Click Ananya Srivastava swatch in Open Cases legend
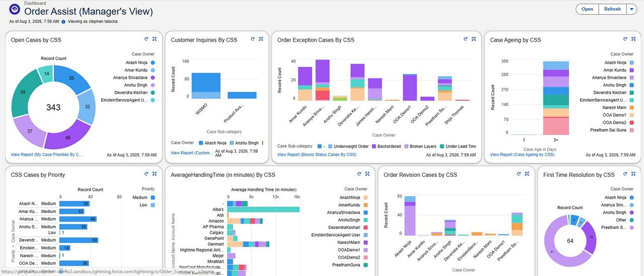Image resolution: width=644 pixels, height=276 pixels. pos(152,77)
